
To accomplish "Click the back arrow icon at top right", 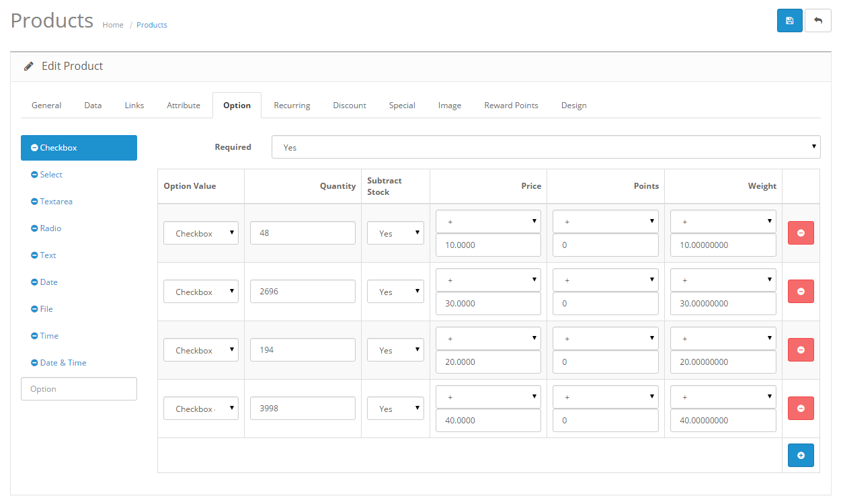I will tap(818, 21).
